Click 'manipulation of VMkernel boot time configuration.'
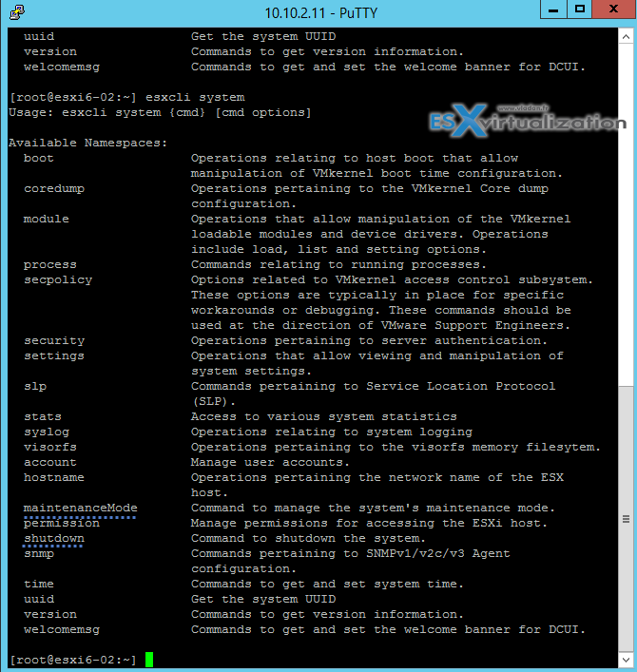The width and height of the screenshot is (637, 672). [376, 174]
